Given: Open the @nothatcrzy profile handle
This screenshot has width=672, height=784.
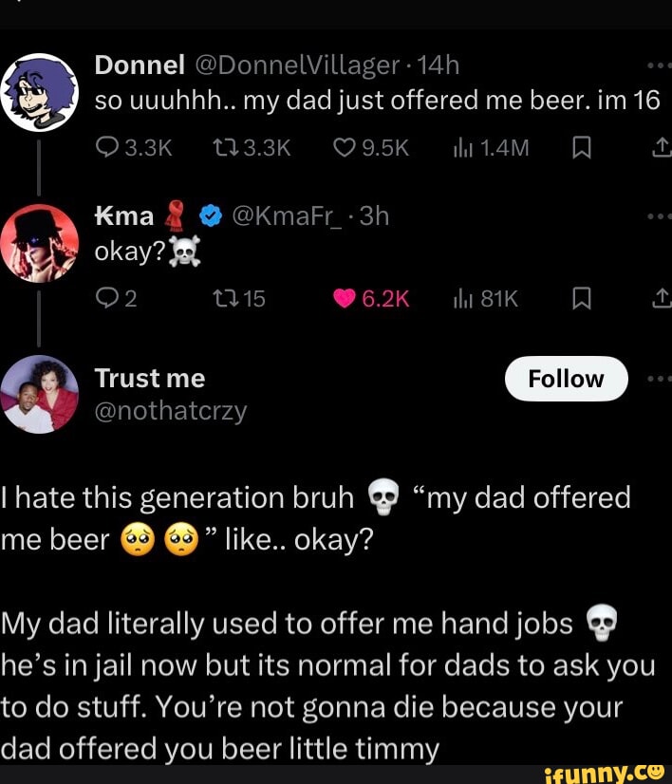Looking at the screenshot, I should [171, 412].
